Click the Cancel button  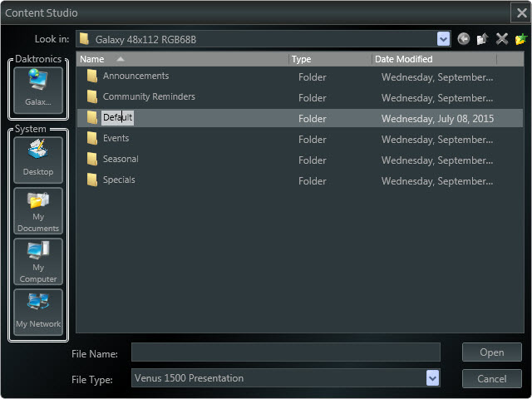tap(491, 379)
